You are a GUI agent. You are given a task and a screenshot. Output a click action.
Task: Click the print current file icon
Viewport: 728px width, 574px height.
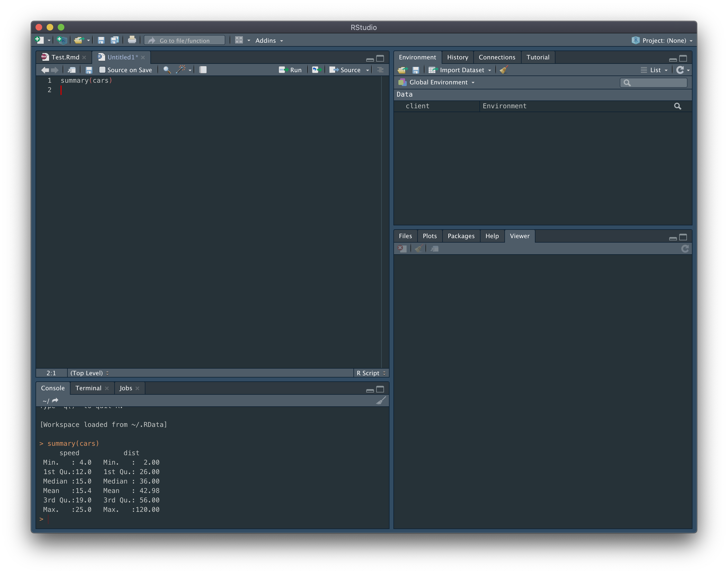click(132, 40)
